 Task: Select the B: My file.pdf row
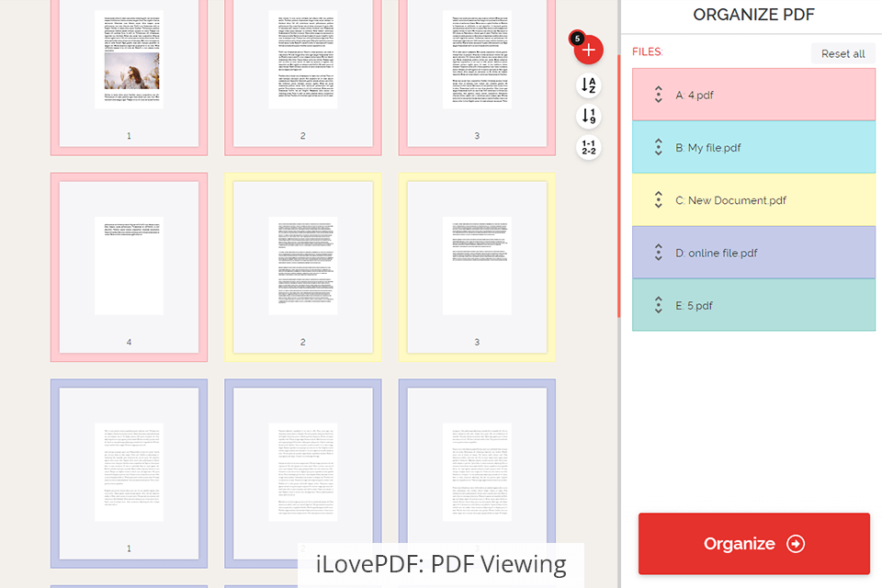point(753,147)
